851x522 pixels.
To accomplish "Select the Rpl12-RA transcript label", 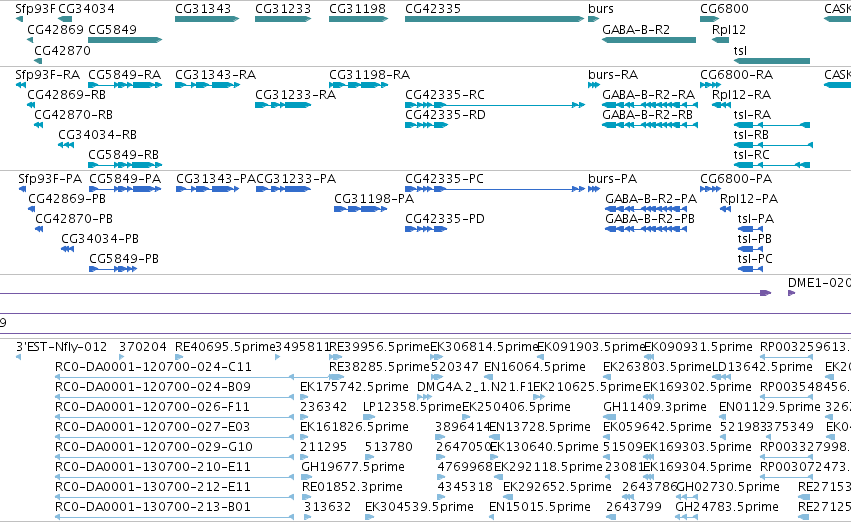I will tap(741, 94).
